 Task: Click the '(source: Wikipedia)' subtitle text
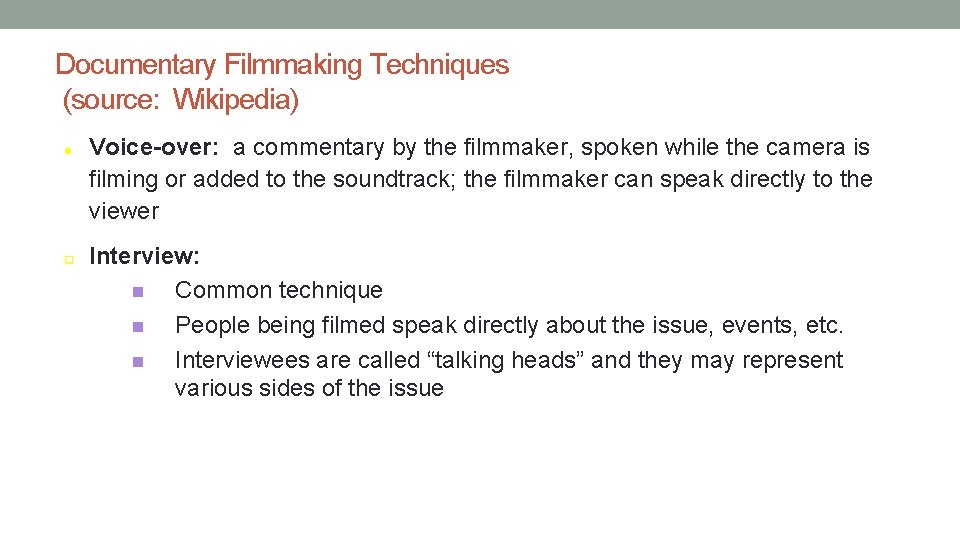[x=181, y=100]
